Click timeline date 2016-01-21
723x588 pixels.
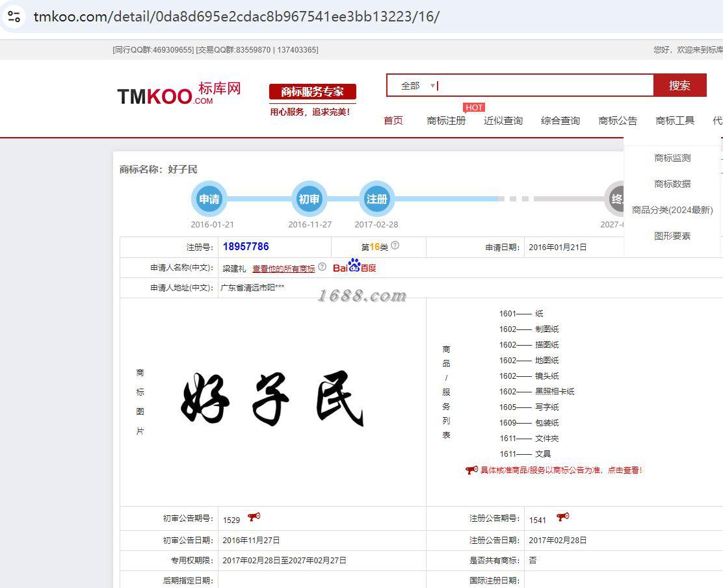point(212,224)
